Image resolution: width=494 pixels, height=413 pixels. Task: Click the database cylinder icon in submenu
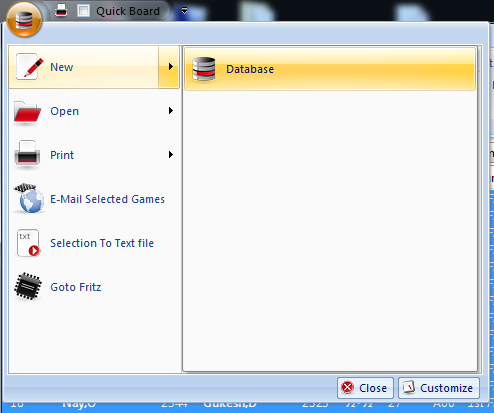204,69
